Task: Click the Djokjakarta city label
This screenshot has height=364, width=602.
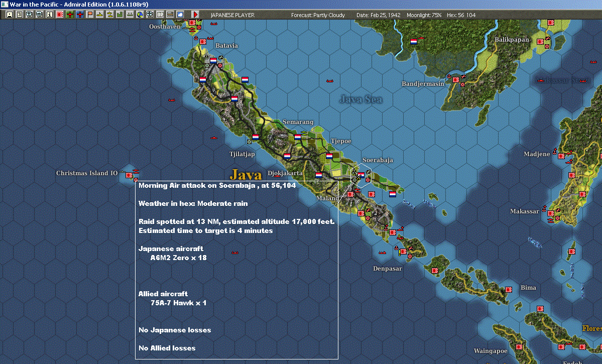Action: click(285, 173)
